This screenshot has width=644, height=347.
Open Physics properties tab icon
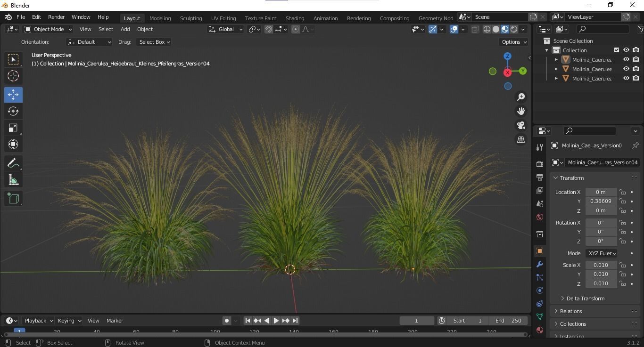tap(540, 291)
